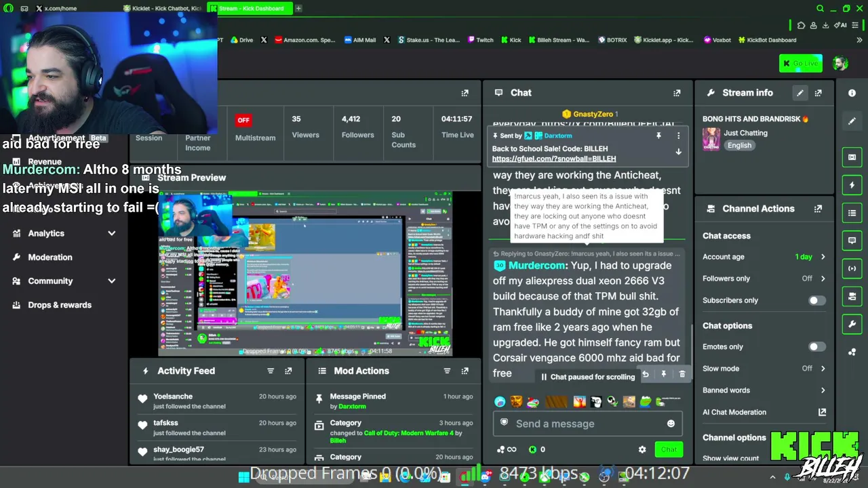Expand Followers only setting
868x488 pixels.
pos(823,279)
